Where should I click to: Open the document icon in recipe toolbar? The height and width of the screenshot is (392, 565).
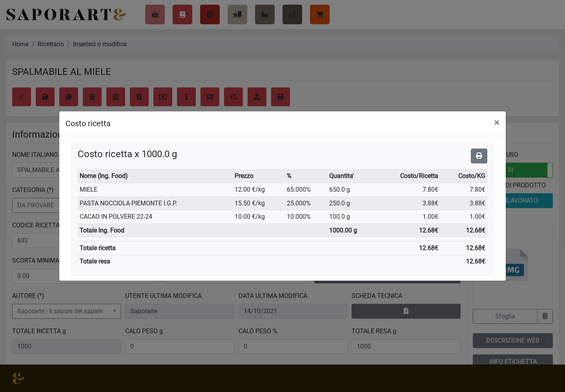click(x=139, y=97)
